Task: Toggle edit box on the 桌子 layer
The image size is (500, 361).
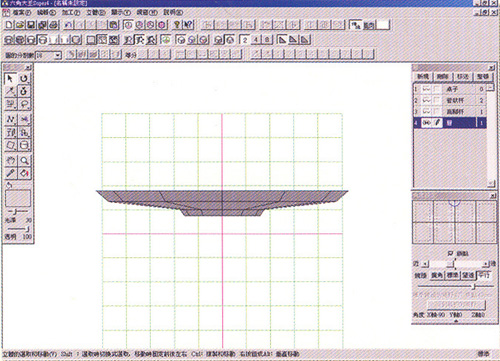Action: pyautogui.click(x=437, y=89)
